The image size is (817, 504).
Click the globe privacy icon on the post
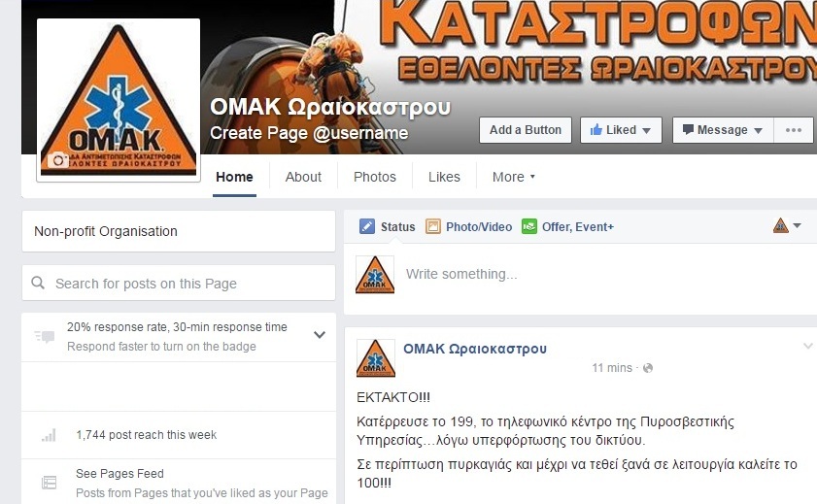648,368
